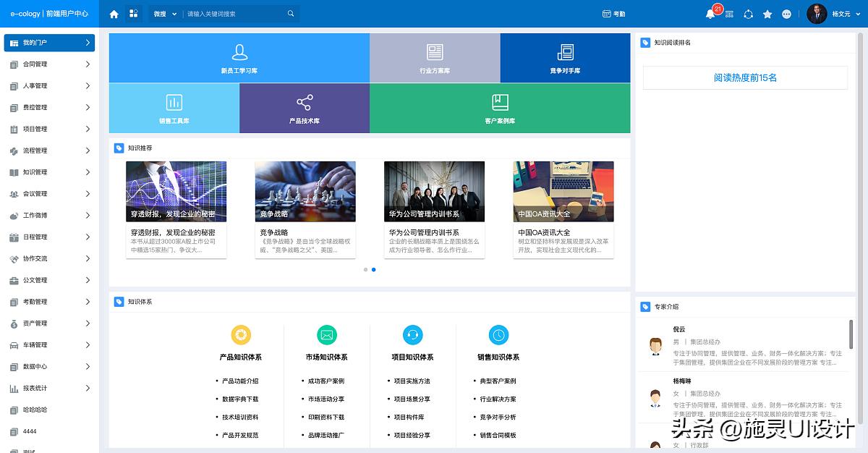Open the 产品技术库 share icon tile
The height and width of the screenshot is (453, 868).
point(305,108)
